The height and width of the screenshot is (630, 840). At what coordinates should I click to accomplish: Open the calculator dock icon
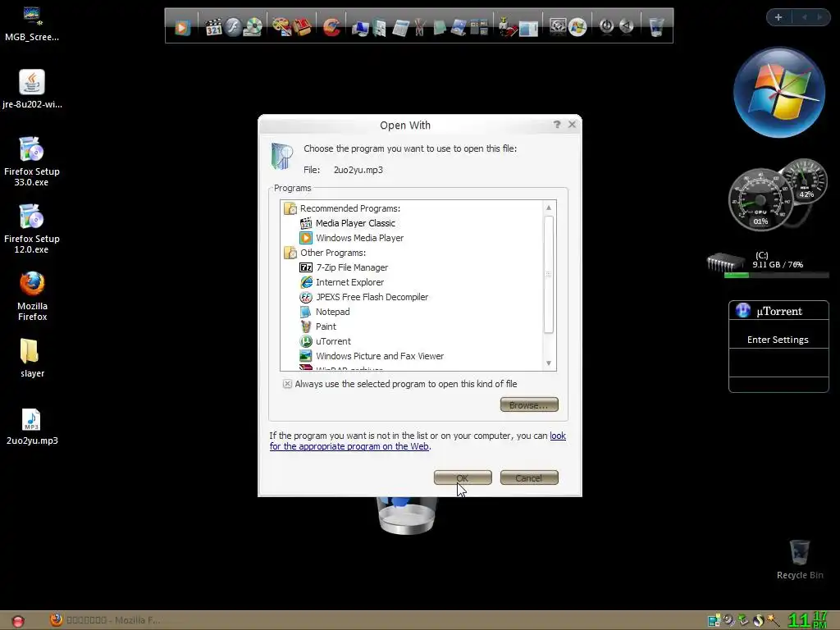[400, 27]
